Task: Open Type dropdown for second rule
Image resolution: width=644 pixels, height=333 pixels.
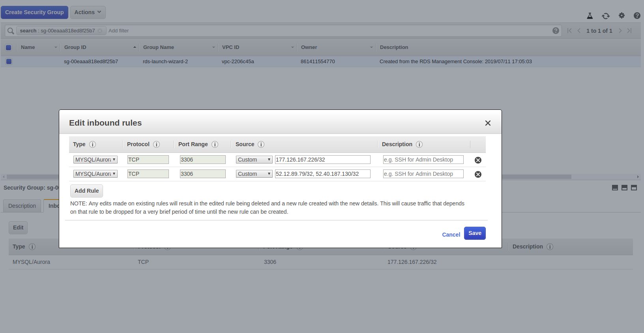Action: 95,174
